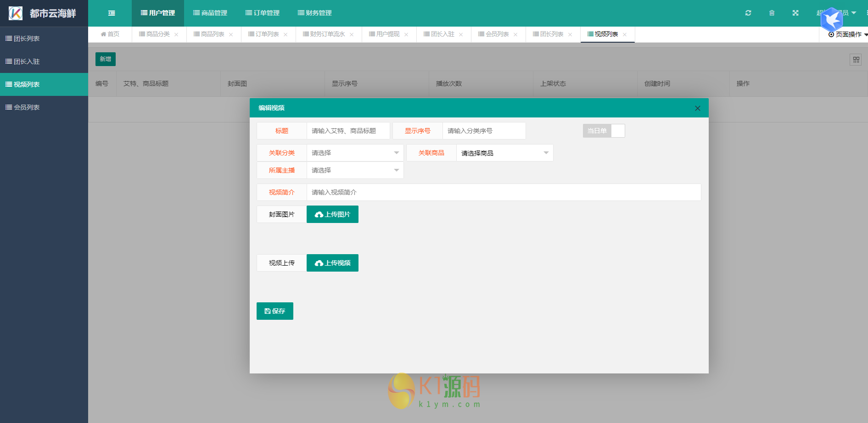Click the grid column filter icon
The width and height of the screenshot is (868, 423).
click(856, 60)
